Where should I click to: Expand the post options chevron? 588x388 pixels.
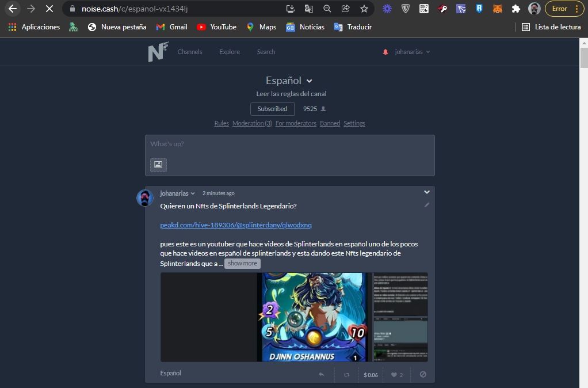(427, 192)
